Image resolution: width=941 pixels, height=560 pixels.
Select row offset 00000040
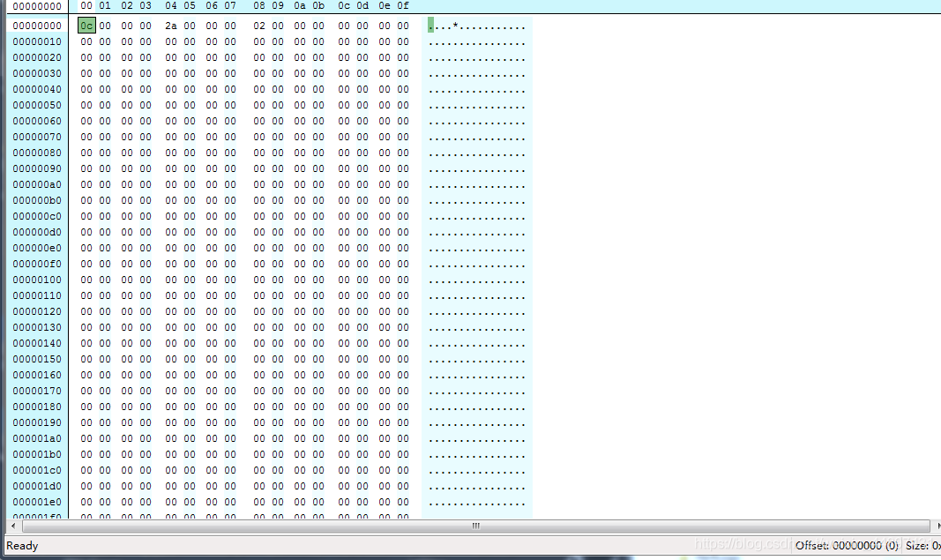pos(37,89)
